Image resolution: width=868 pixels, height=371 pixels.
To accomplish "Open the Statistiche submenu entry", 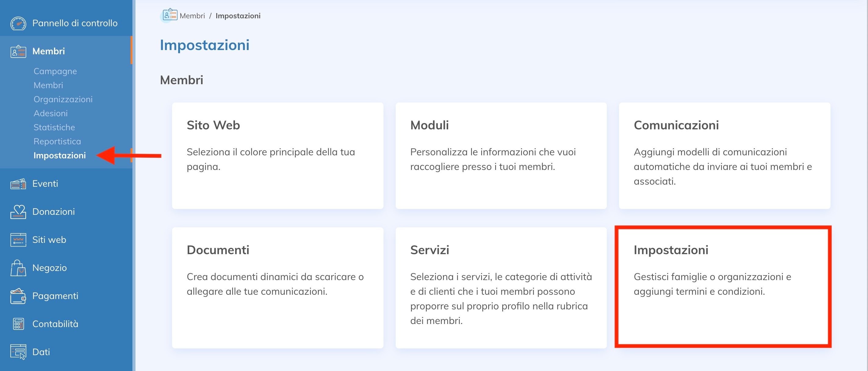I will tap(54, 127).
